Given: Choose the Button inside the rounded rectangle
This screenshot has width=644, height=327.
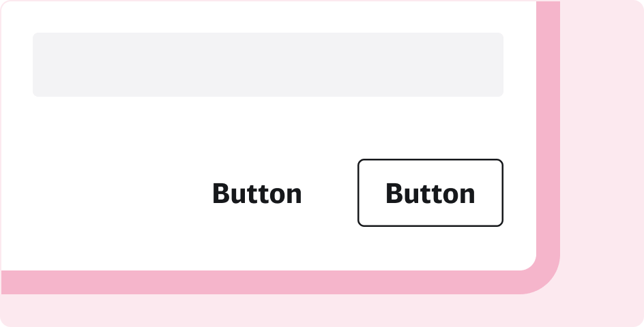Looking at the screenshot, I should click(430, 193).
